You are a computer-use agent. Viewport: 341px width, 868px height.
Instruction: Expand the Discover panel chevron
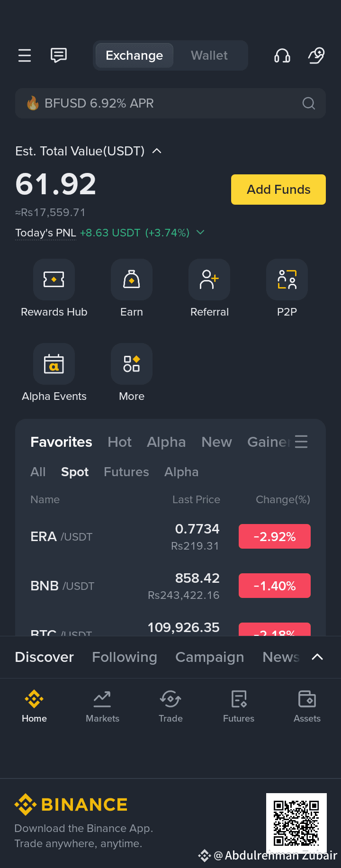coord(317,657)
